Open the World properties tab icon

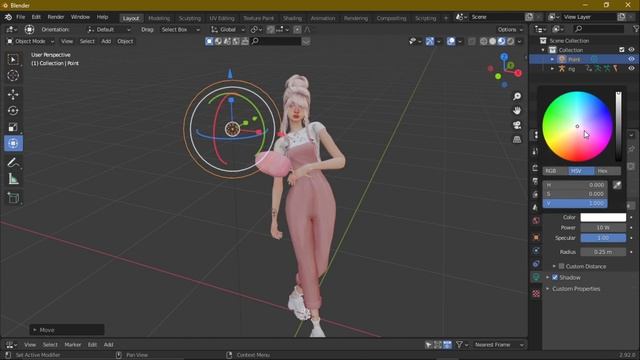click(536, 220)
